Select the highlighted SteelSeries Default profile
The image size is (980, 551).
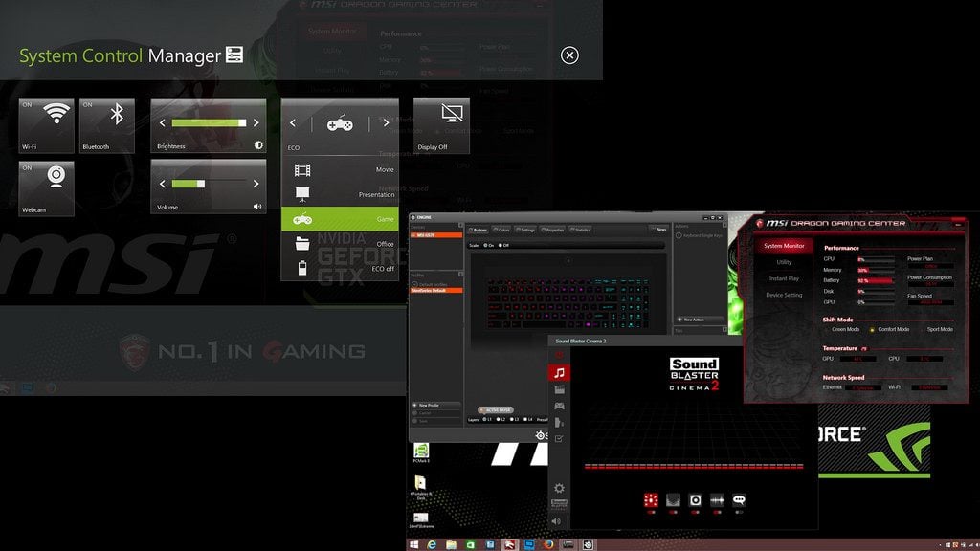coord(436,291)
